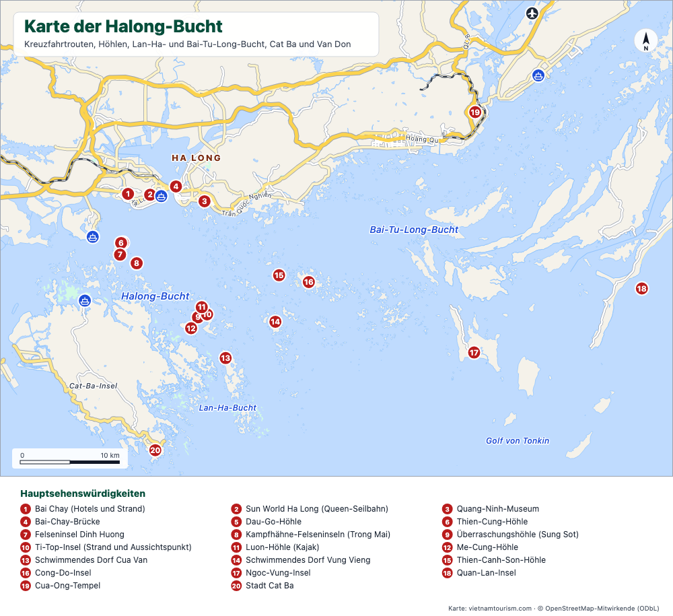Click the ferry icon left of Halong-Bucht label
The image size is (673, 616).
85,300
